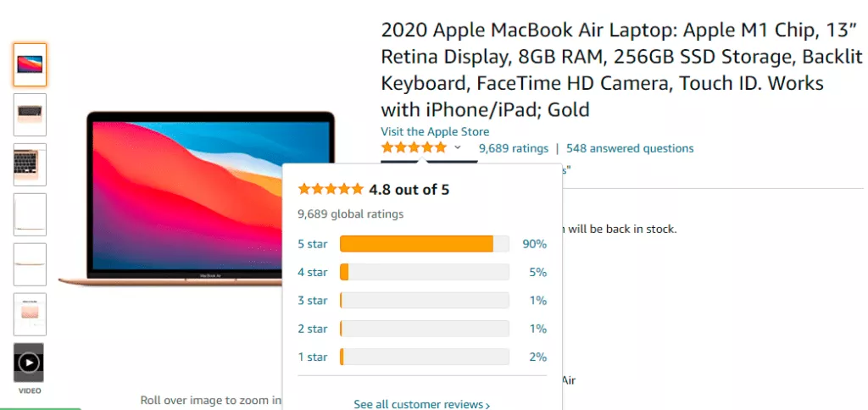Click the 2% percentage for 1 star

coord(537,357)
